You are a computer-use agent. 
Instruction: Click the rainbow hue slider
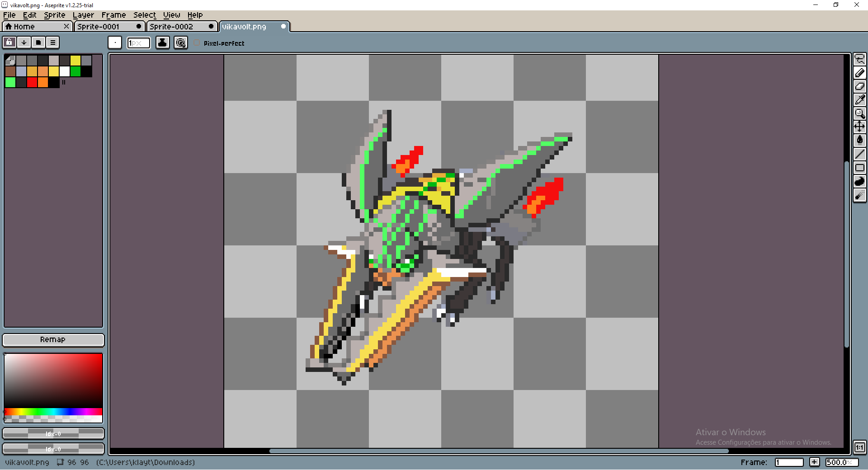[53, 412]
